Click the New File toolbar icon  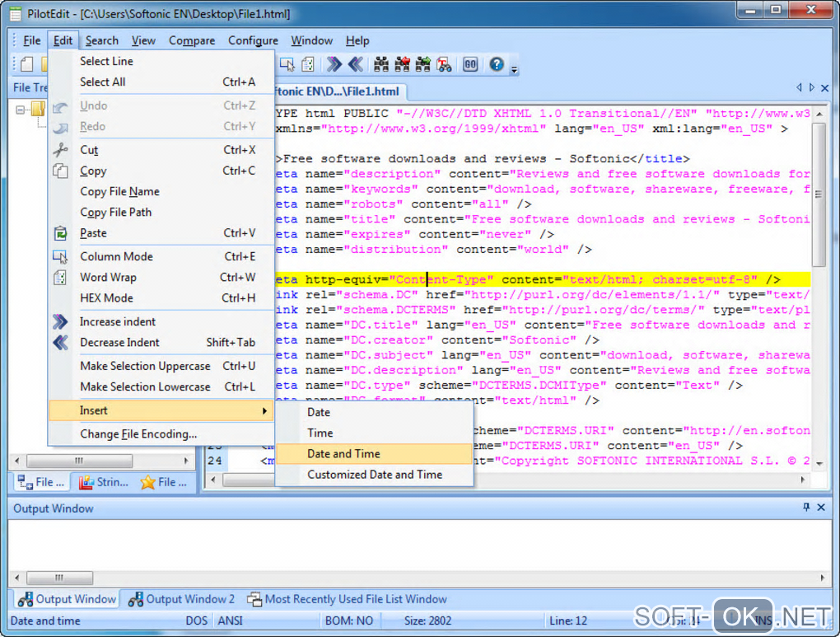tap(27, 64)
